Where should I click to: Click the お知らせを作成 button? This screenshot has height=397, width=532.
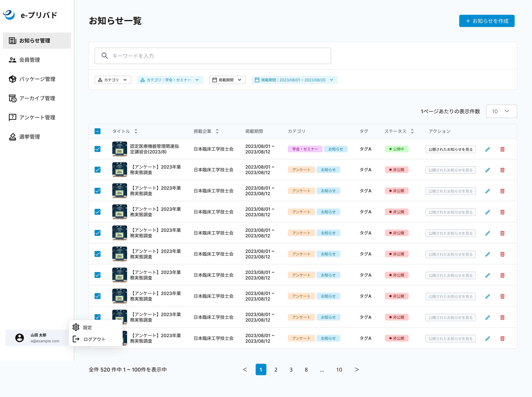click(x=487, y=21)
